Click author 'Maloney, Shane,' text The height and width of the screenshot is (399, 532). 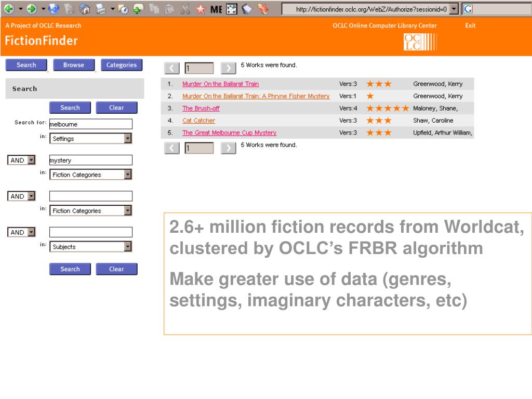coord(435,108)
